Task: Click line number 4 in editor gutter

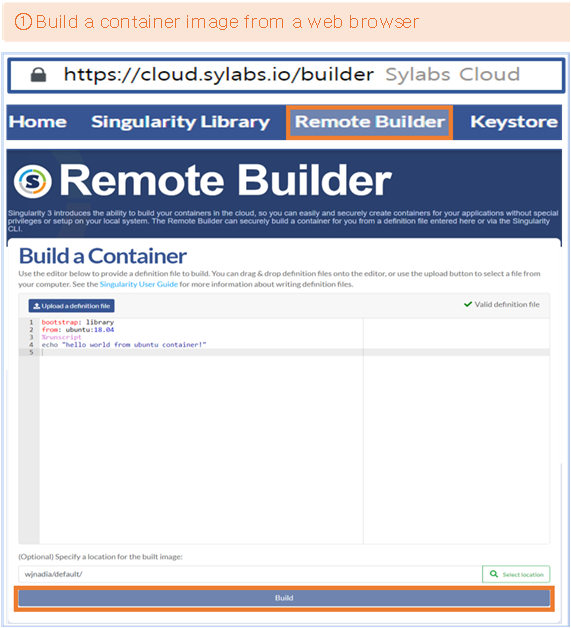Action: [31, 345]
